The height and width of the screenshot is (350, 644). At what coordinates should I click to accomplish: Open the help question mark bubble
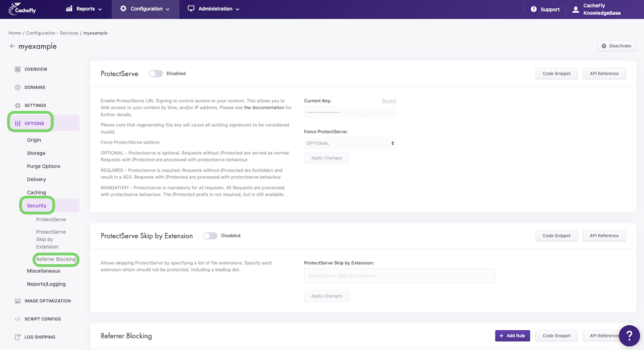point(629,336)
